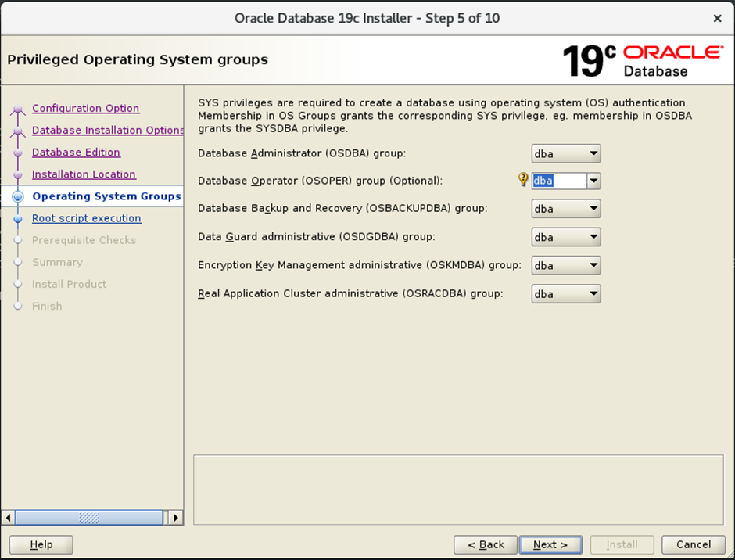Click the Root script execution step bullet
Screen dimensions: 735x560
click(18, 218)
